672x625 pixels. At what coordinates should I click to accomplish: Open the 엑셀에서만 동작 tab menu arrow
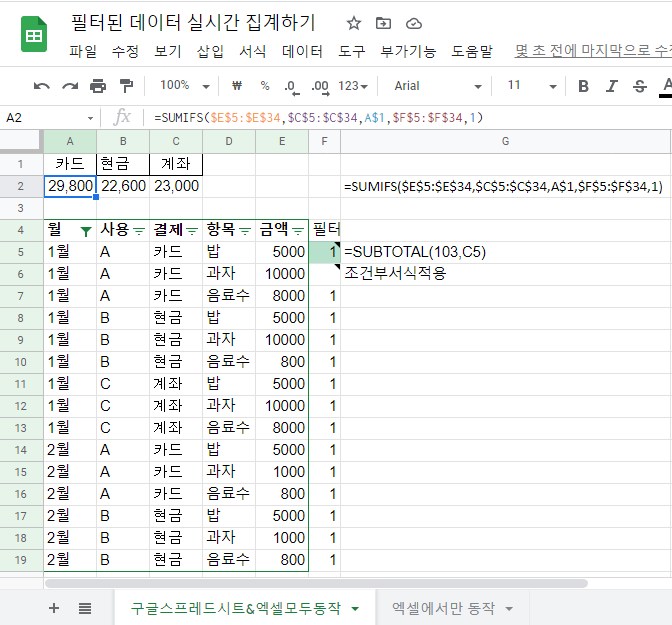pos(509,609)
